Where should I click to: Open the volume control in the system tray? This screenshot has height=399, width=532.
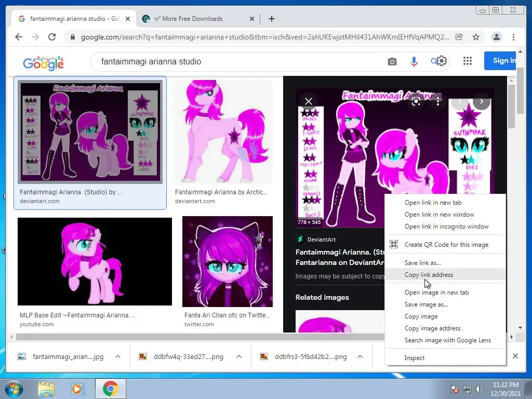tap(479, 389)
